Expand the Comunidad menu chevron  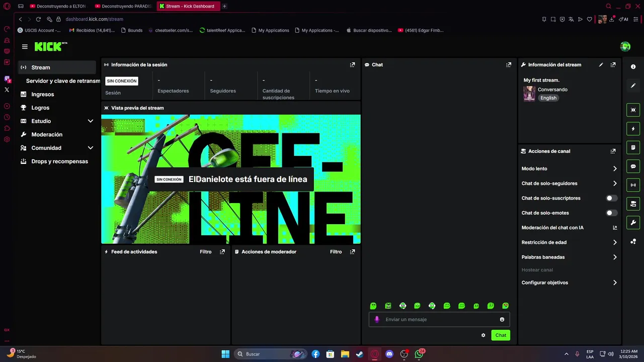(91, 148)
